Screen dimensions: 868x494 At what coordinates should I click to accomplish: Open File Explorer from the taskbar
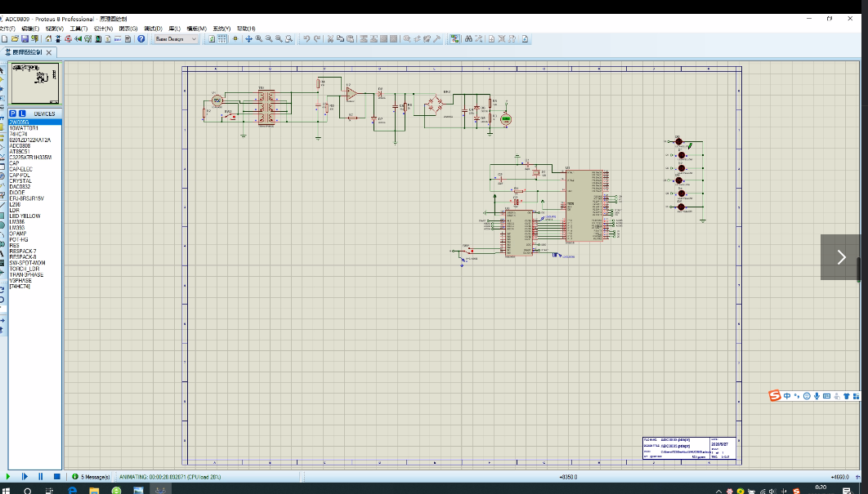[x=94, y=490]
